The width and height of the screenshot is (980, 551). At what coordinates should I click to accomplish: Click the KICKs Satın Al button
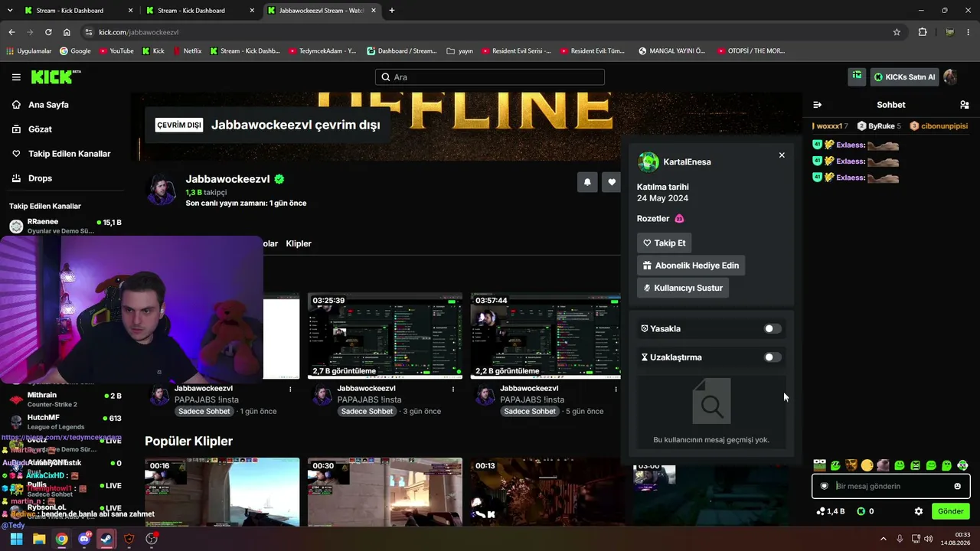click(x=904, y=77)
